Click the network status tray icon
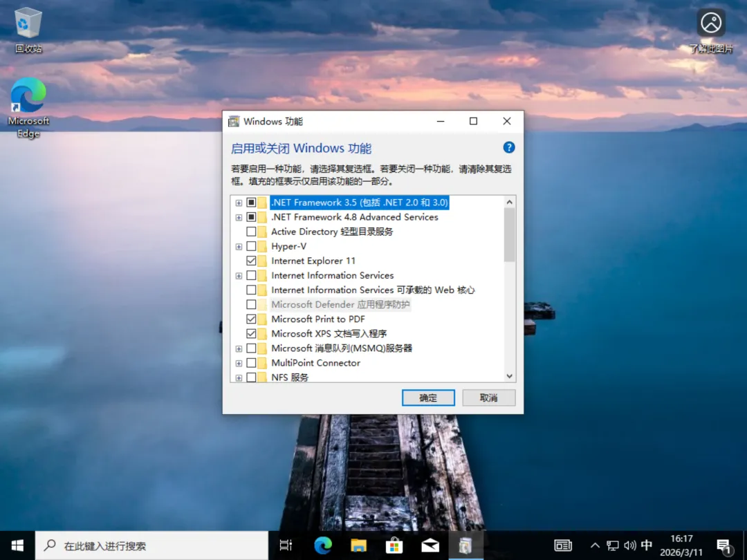This screenshot has width=747, height=560. pos(613,545)
